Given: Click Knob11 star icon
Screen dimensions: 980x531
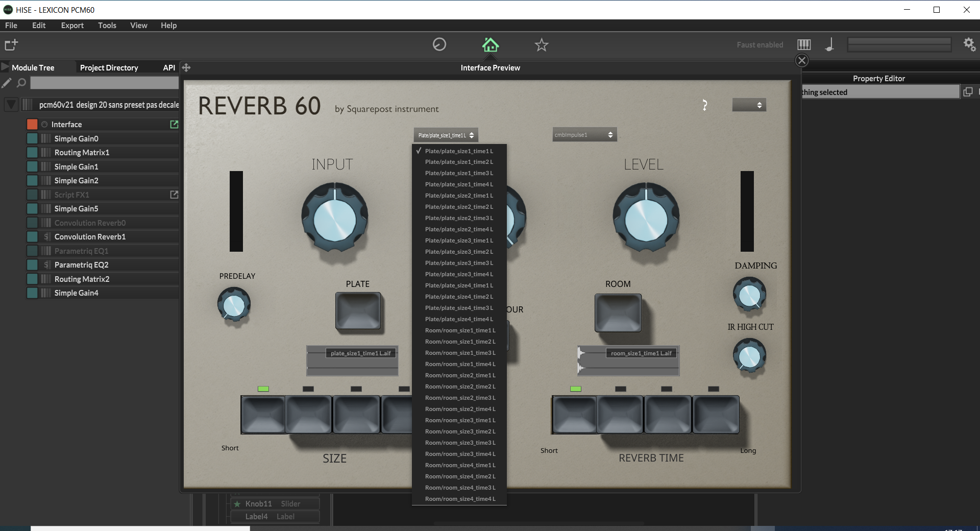Looking at the screenshot, I should [x=237, y=504].
